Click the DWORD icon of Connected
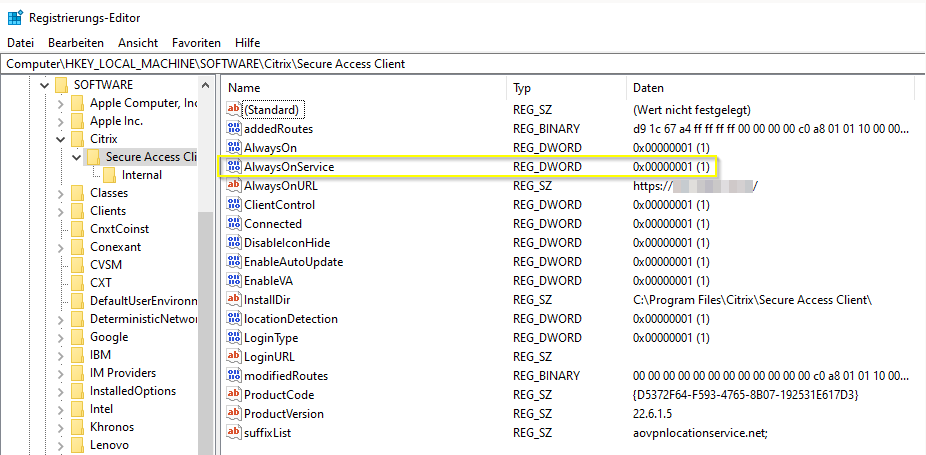 (234, 223)
